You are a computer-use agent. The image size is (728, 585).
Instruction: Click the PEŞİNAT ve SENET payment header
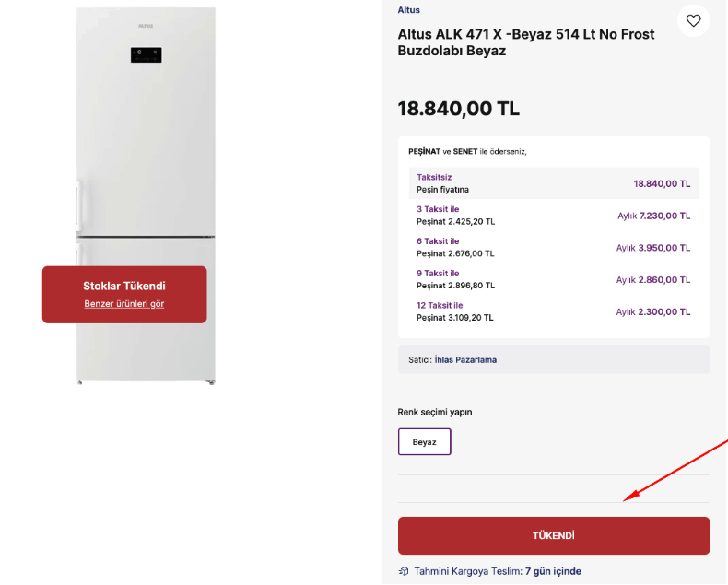click(467, 151)
